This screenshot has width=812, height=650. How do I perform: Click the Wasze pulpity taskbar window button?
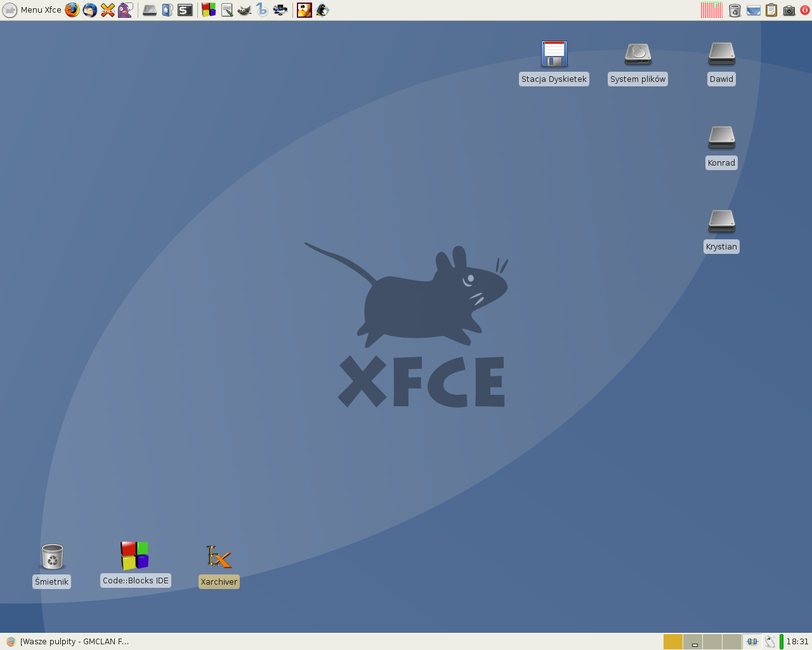[69, 642]
